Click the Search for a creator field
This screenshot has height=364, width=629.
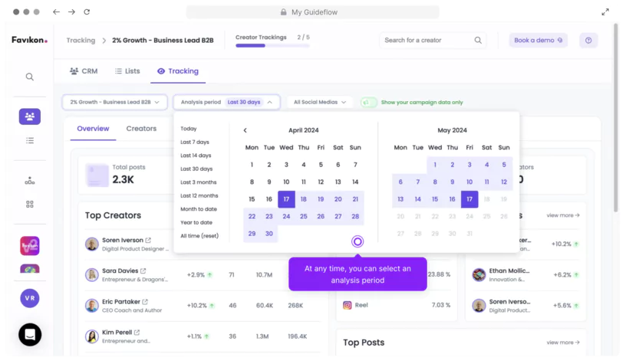tap(433, 40)
